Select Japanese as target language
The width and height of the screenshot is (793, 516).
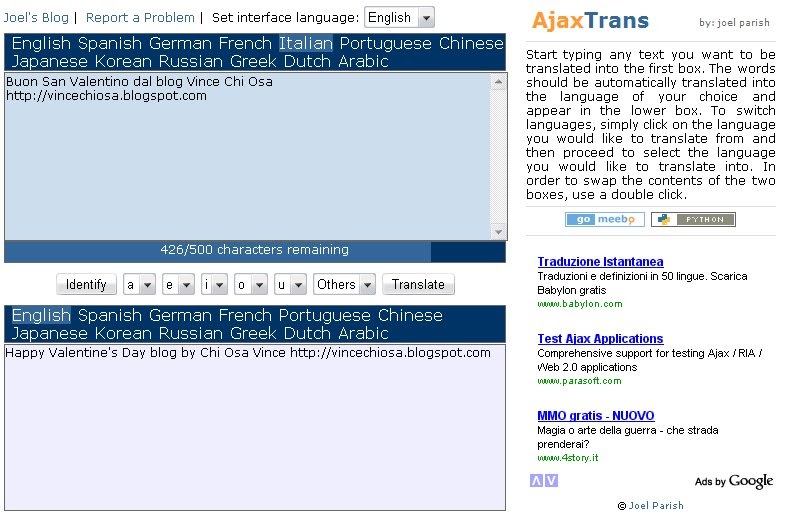(x=50, y=334)
